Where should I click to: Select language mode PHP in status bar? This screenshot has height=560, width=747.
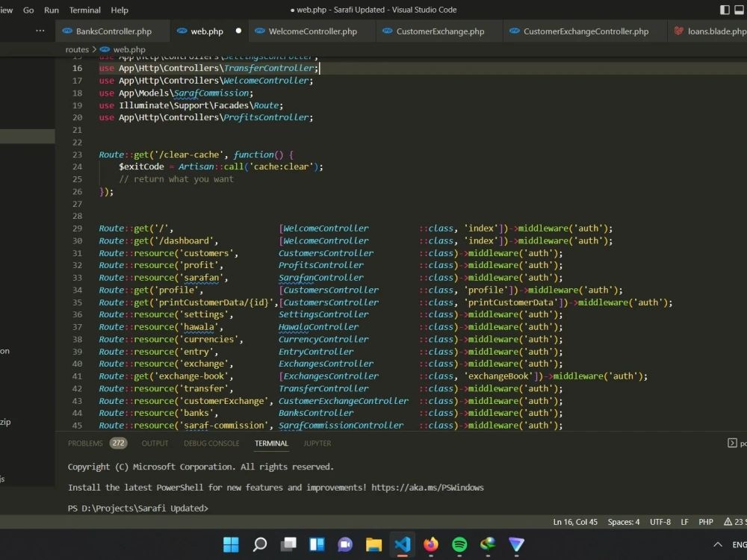706,523
